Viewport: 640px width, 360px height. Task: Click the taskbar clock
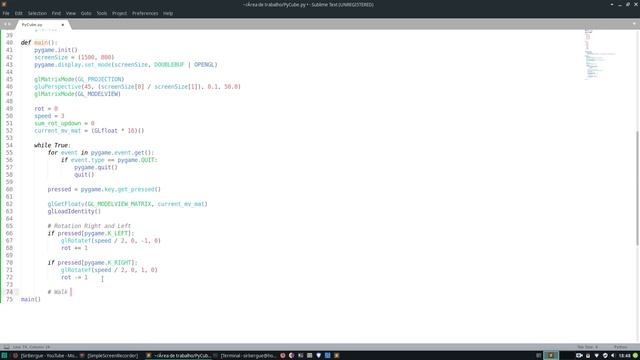click(624, 356)
